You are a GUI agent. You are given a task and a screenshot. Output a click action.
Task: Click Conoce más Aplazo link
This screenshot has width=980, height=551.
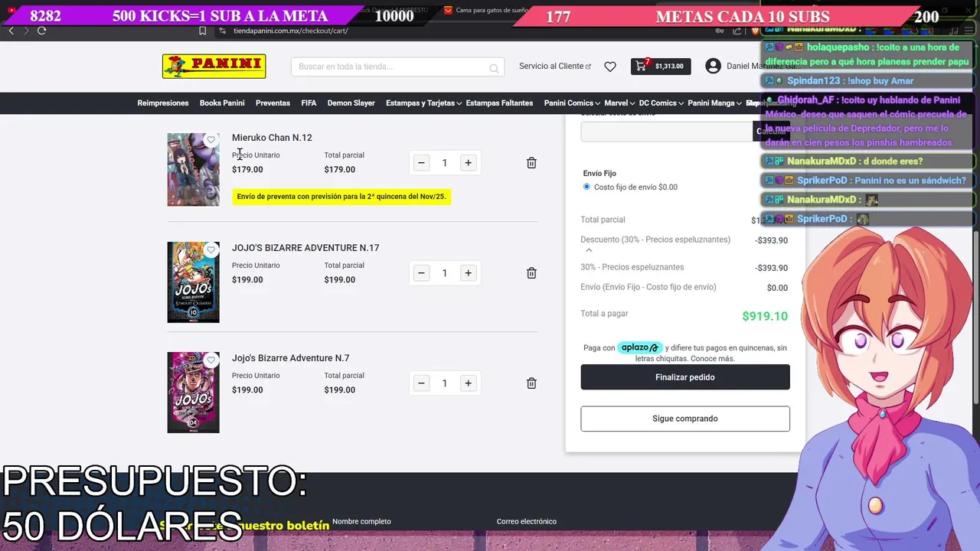coord(712,358)
